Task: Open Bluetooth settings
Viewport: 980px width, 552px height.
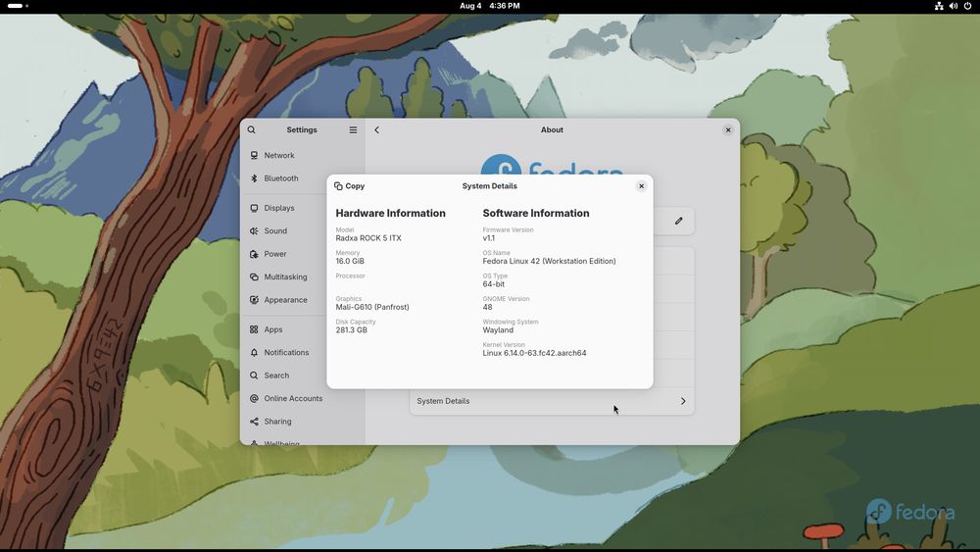Action: pyautogui.click(x=303, y=178)
